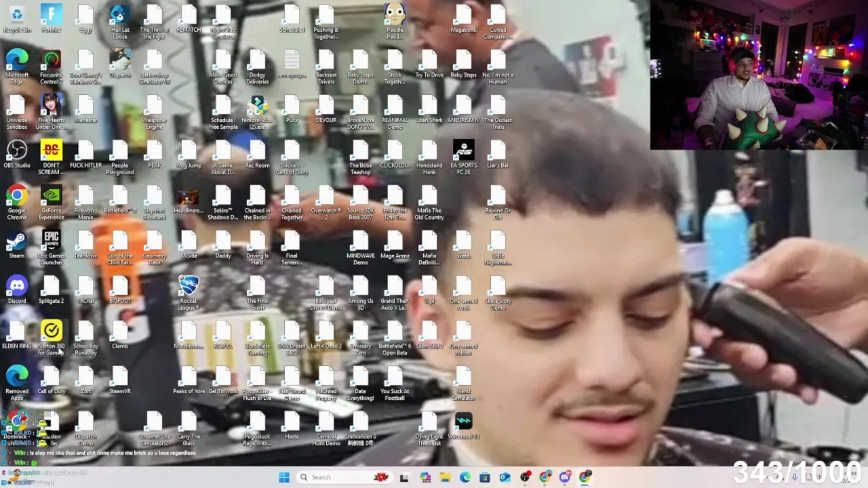Image resolution: width=868 pixels, height=488 pixels.
Task: Open the Discord desktop shortcut
Action: tap(17, 290)
